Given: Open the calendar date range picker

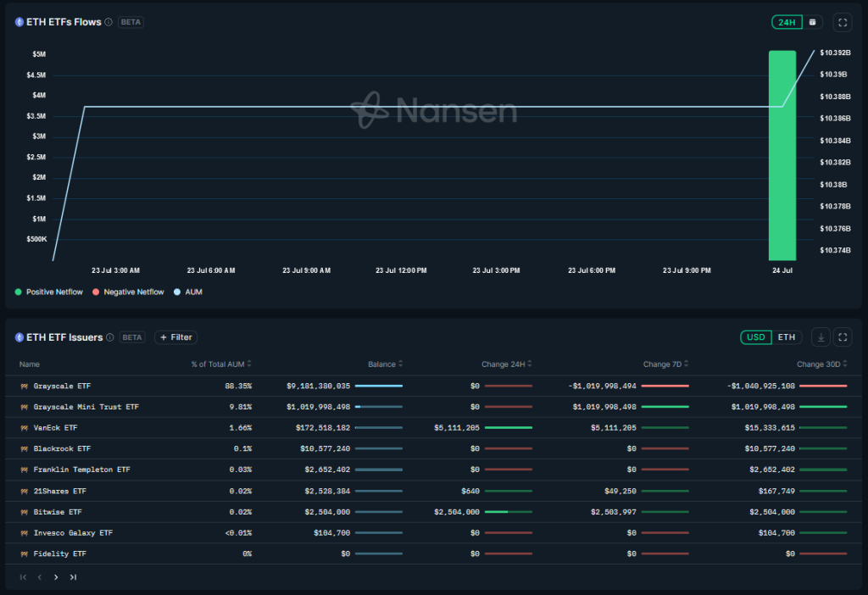Looking at the screenshot, I should [812, 22].
